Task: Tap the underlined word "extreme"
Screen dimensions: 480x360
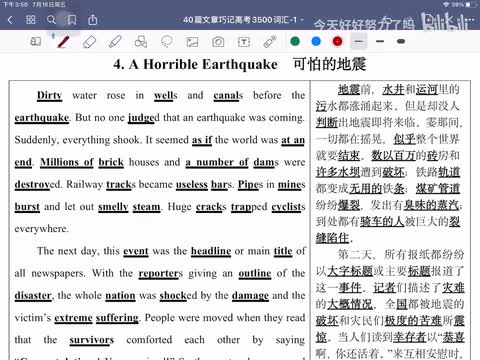Action: pyautogui.click(x=73, y=318)
